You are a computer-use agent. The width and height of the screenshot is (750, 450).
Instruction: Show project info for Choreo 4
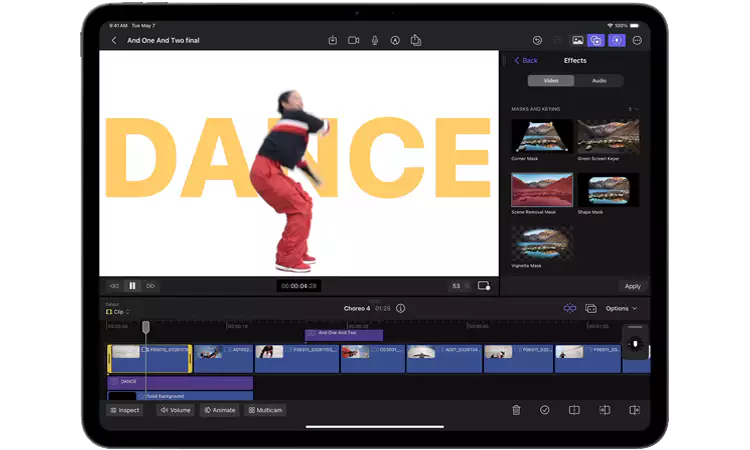[400, 308]
